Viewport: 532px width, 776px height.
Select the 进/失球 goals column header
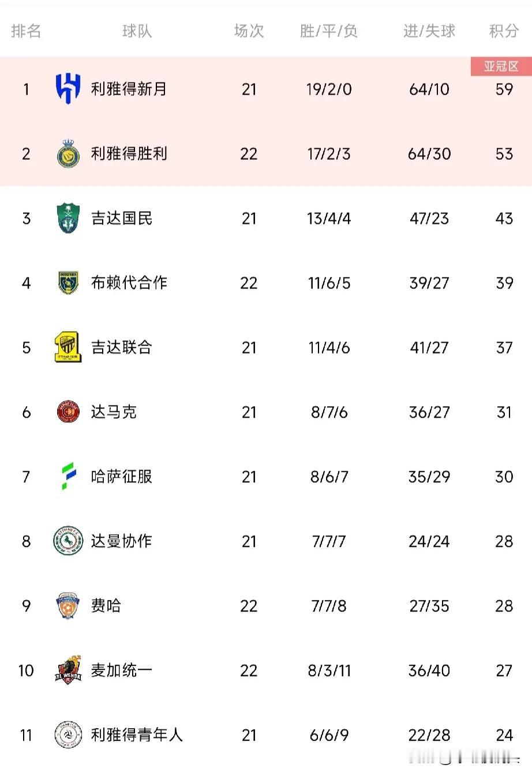click(x=429, y=31)
